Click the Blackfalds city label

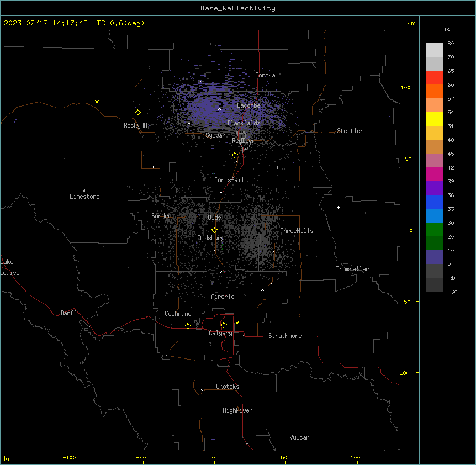[x=244, y=123]
